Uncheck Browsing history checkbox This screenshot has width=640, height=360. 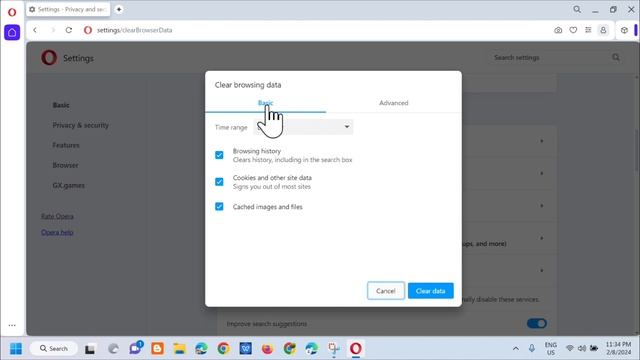pyautogui.click(x=219, y=155)
